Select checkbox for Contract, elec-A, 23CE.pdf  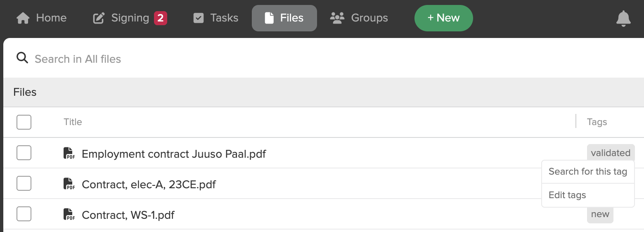24,183
